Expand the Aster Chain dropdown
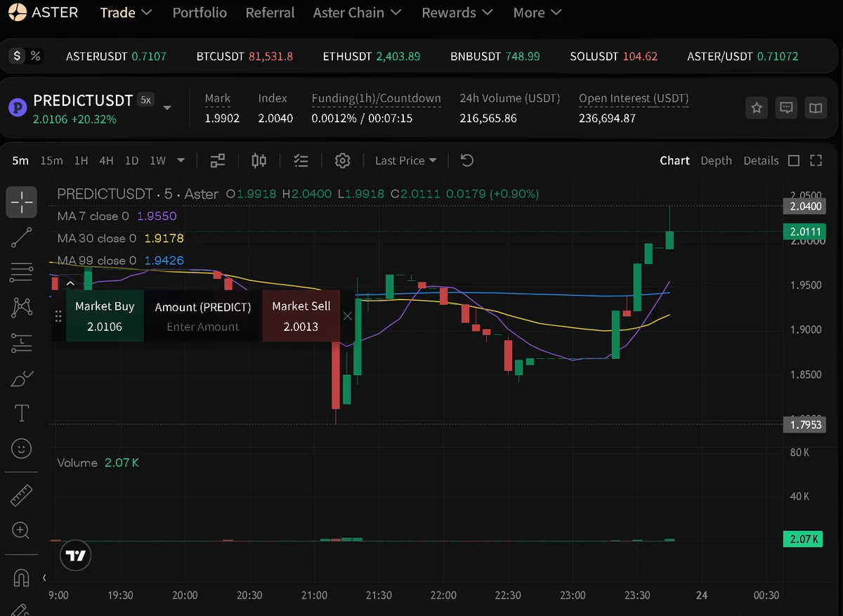843x616 pixels. tap(357, 13)
